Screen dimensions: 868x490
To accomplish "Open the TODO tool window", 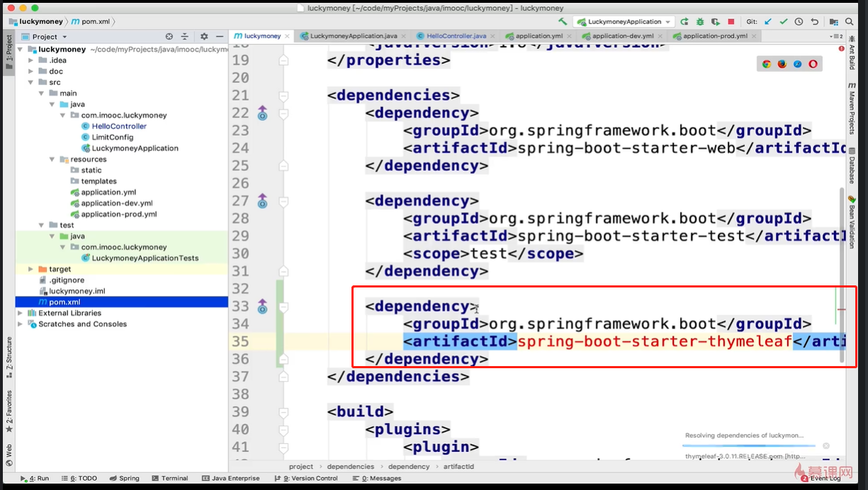I will coord(79,479).
